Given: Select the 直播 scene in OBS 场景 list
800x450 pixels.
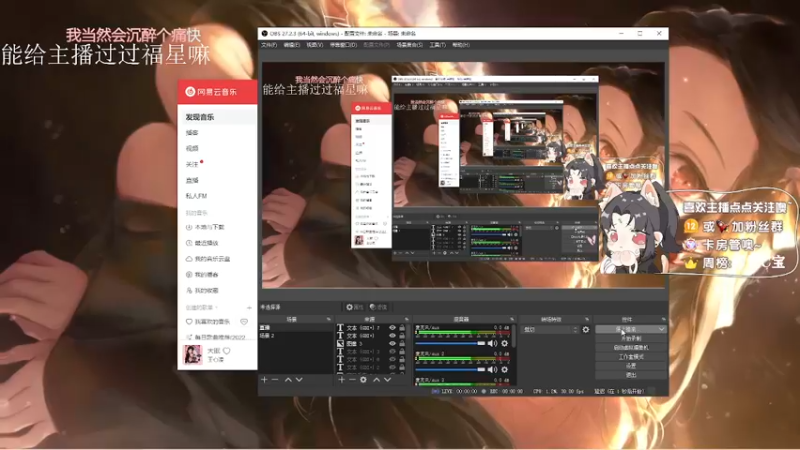Looking at the screenshot, I should coord(296,328).
